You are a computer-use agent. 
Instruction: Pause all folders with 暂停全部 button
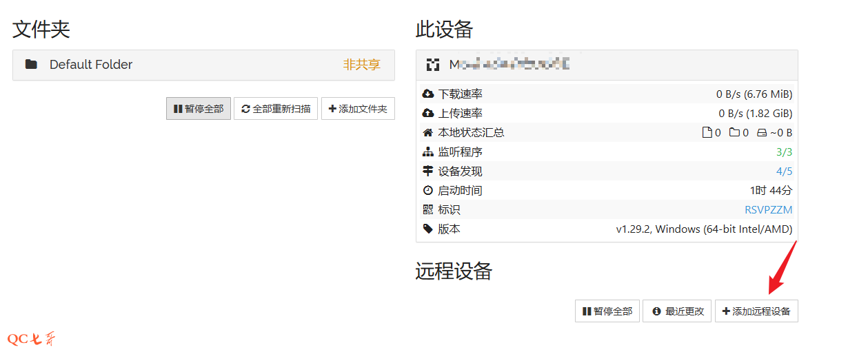pos(199,109)
